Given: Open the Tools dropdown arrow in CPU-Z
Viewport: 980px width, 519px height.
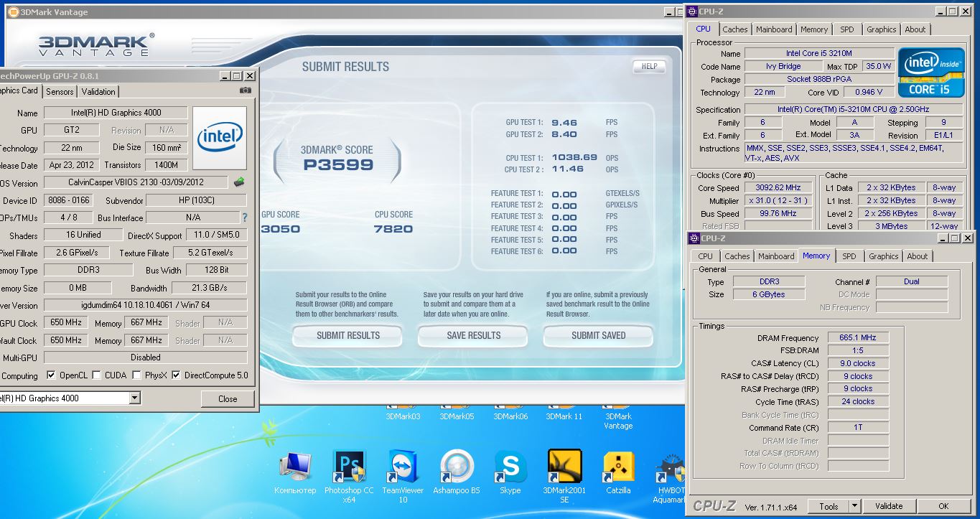Looking at the screenshot, I should point(854,506).
